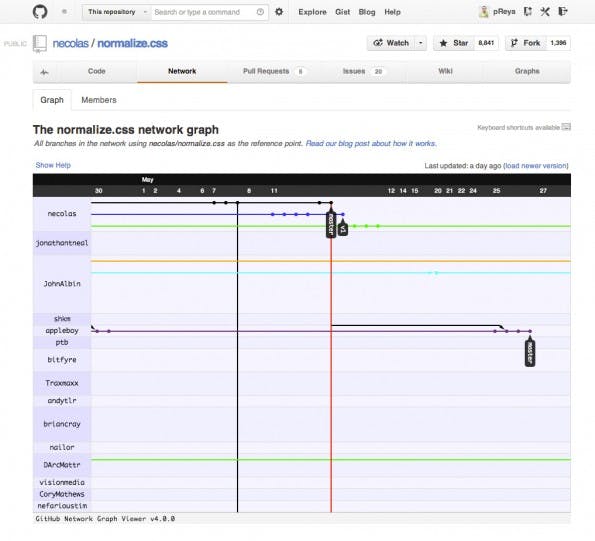Open the 'This repository' search scope dropdown
Screen dimensions: 595x541
117,12
